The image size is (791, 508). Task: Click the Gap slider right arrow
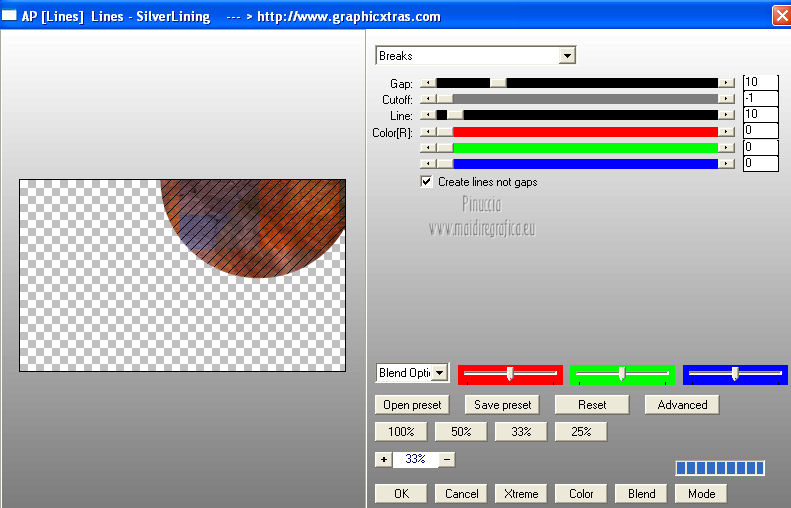(726, 83)
